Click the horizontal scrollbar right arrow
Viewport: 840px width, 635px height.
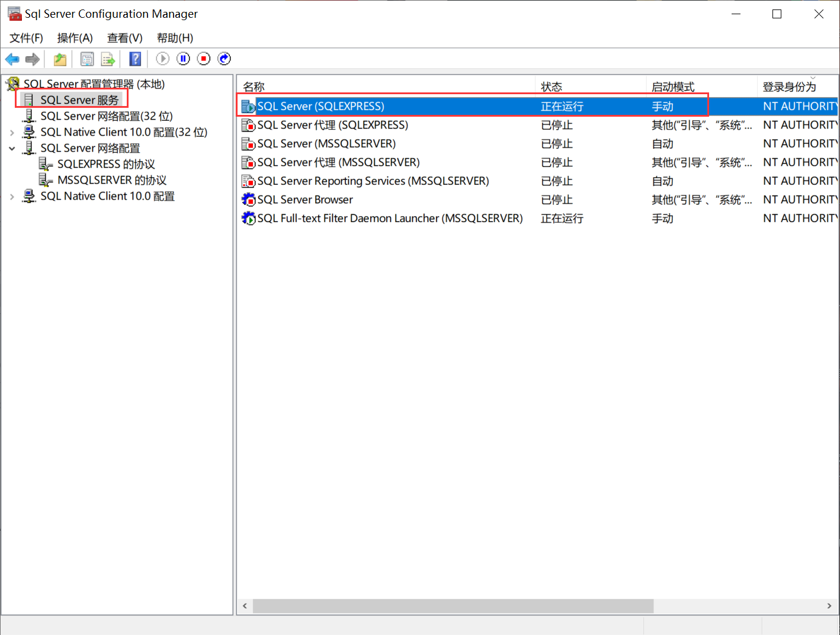click(828, 606)
